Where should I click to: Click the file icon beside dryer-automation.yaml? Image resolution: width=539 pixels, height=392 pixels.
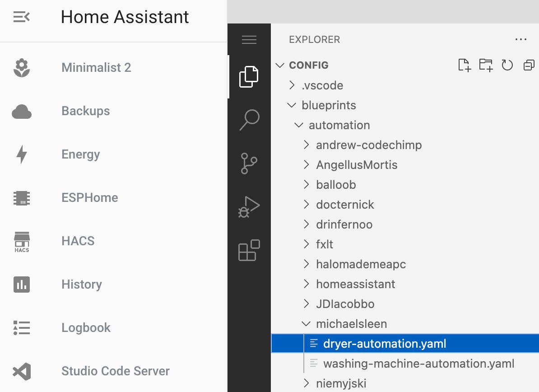(x=313, y=343)
